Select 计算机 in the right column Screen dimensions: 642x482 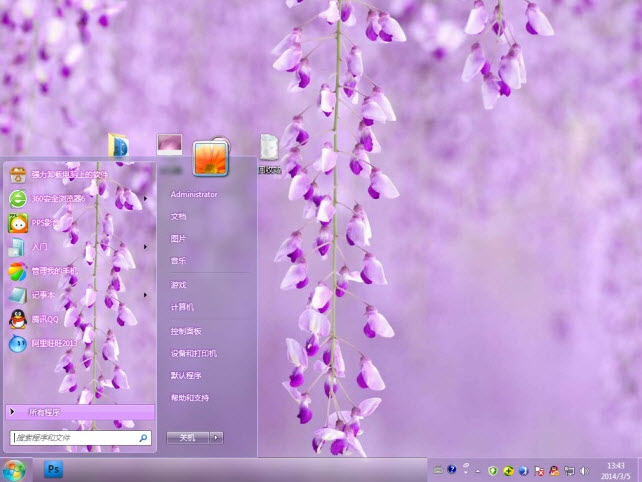click(x=182, y=307)
